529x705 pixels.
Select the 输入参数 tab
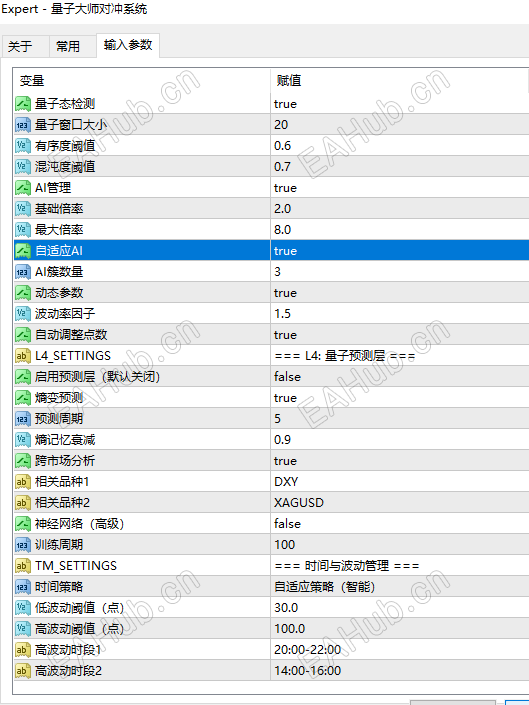(128, 45)
